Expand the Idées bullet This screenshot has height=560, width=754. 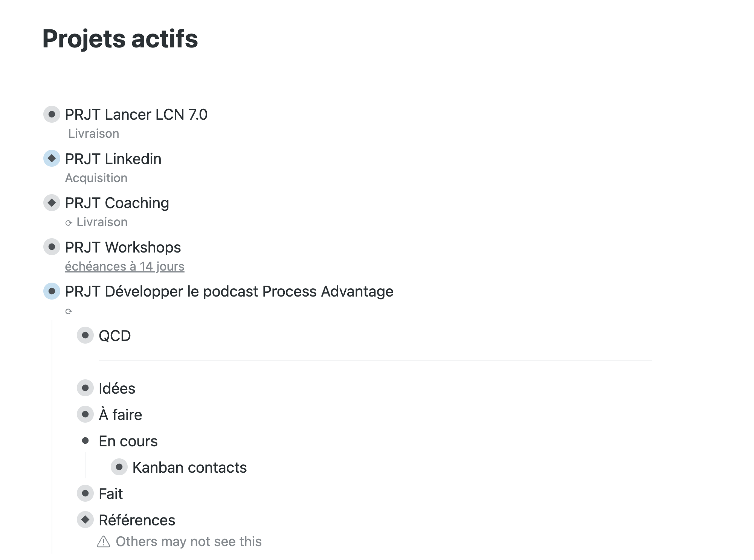pyautogui.click(x=85, y=388)
